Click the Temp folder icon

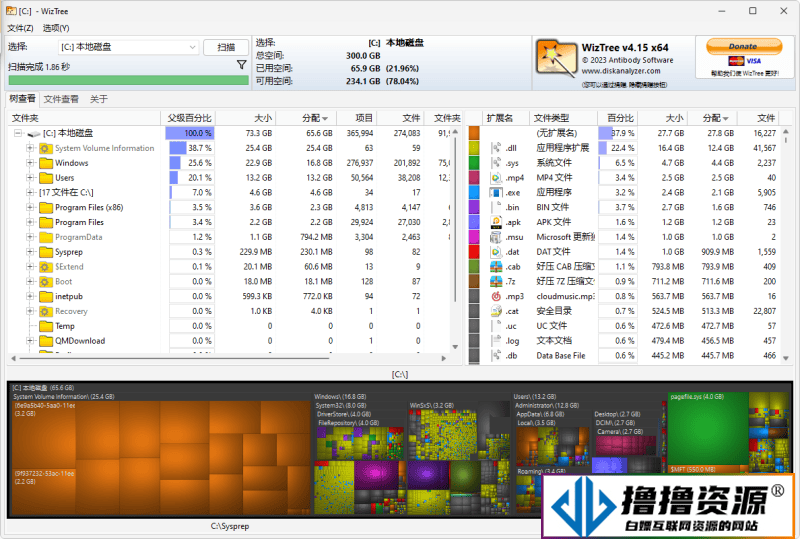pos(46,326)
